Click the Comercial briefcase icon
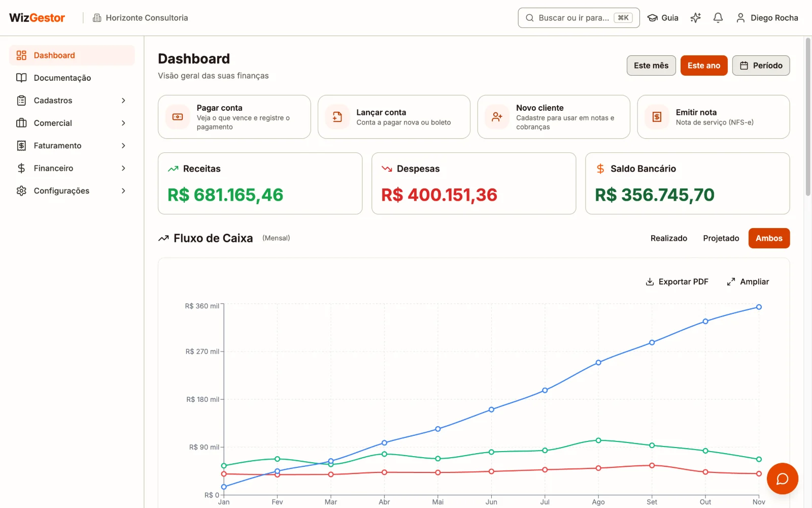The image size is (812, 508). (x=21, y=123)
